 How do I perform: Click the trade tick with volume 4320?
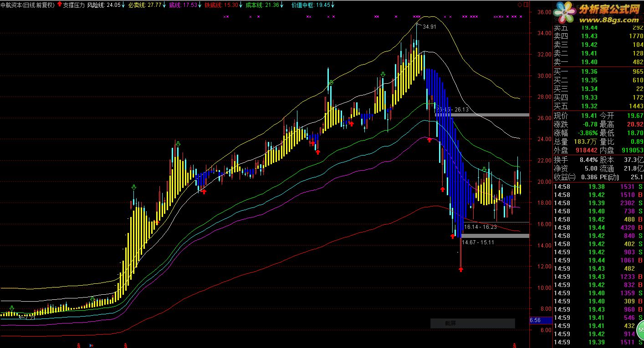pyautogui.click(x=598, y=227)
